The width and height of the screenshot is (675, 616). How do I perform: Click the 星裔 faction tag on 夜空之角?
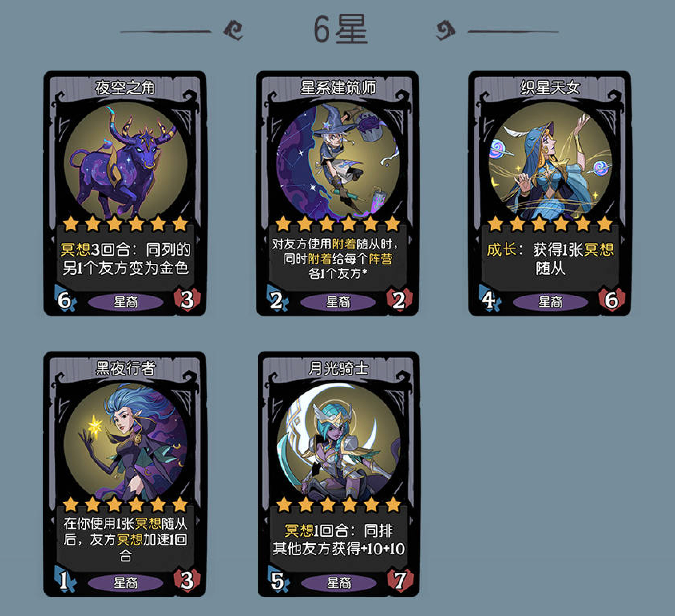126,302
